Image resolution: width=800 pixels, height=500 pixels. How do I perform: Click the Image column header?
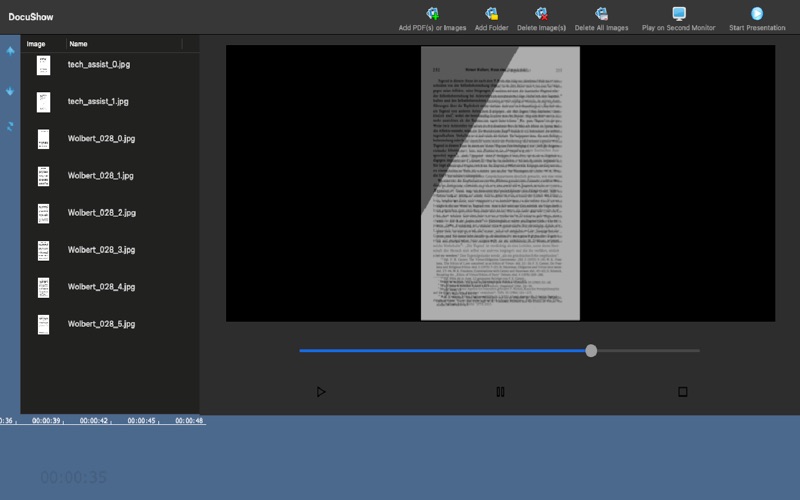(x=36, y=44)
